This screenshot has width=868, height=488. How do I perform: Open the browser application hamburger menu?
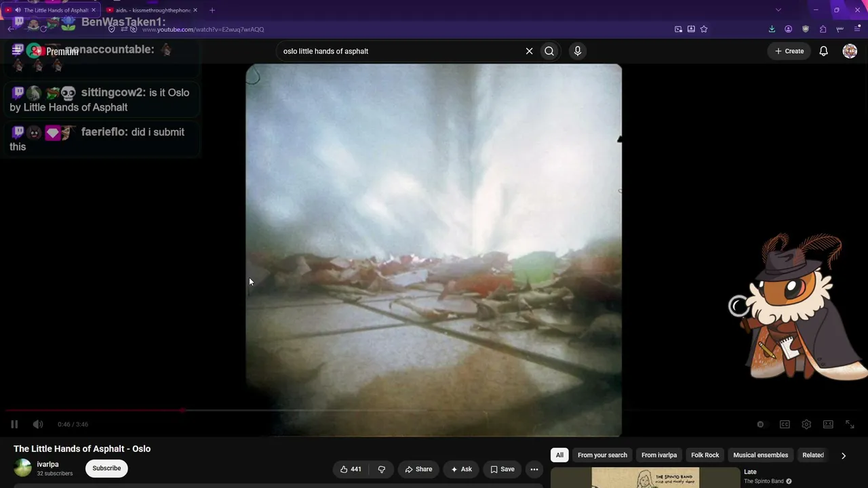[x=857, y=29]
